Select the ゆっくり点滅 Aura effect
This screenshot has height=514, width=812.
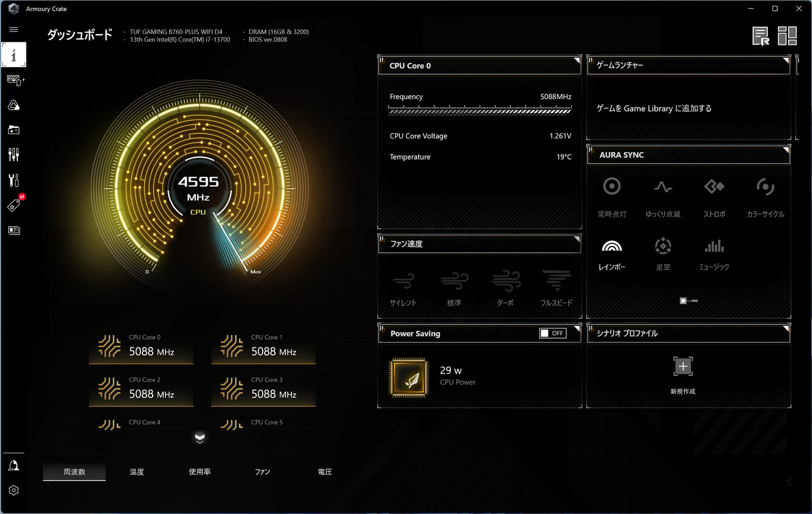tap(663, 197)
